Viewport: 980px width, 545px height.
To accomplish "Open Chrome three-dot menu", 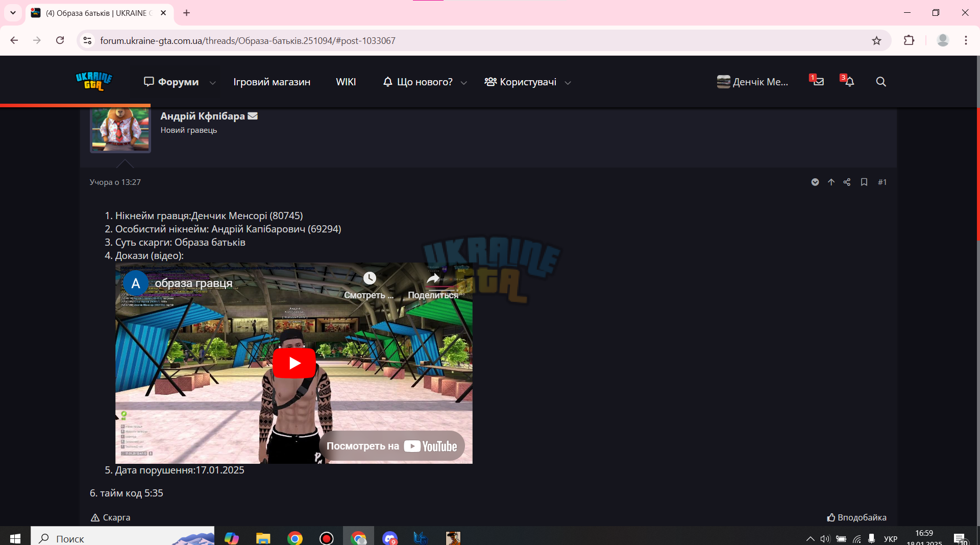I will coord(966,40).
